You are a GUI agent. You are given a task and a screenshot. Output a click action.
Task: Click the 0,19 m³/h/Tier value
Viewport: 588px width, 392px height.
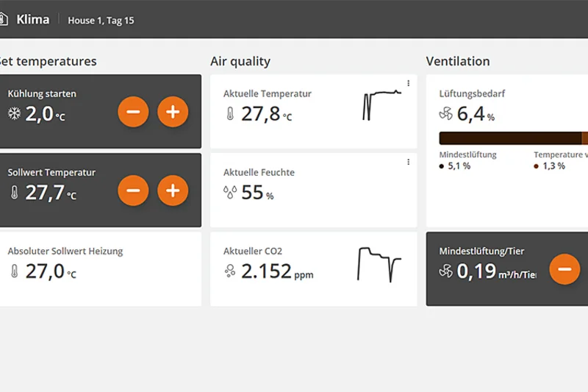pos(497,271)
